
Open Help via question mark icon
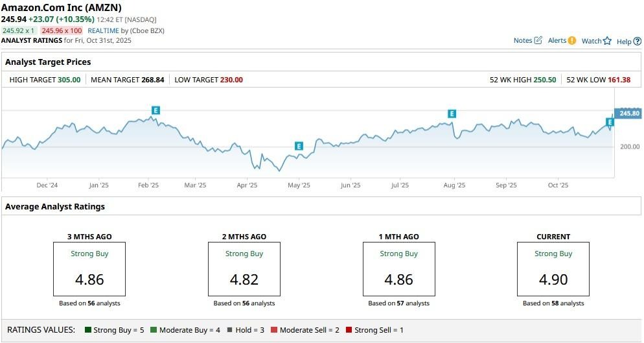637,41
